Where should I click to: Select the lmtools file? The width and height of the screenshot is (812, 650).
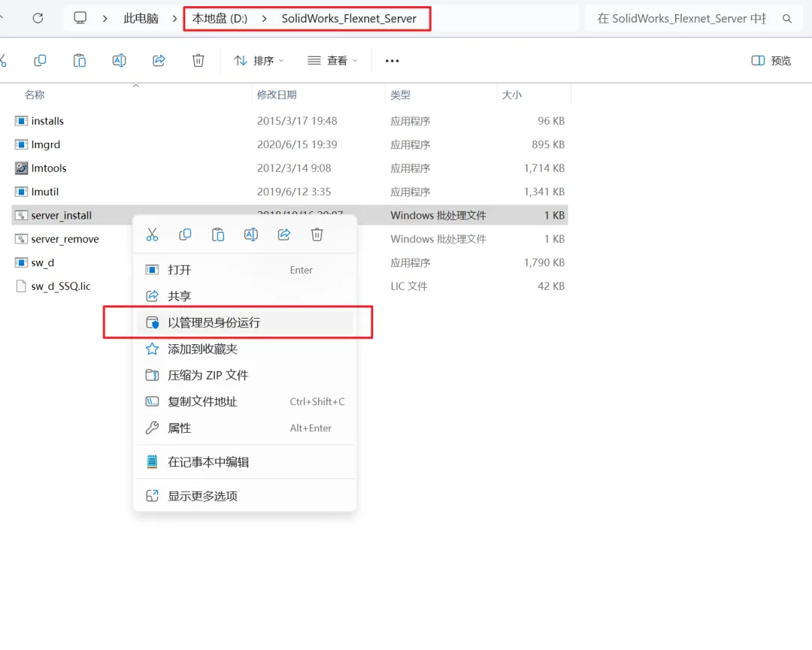(49, 168)
